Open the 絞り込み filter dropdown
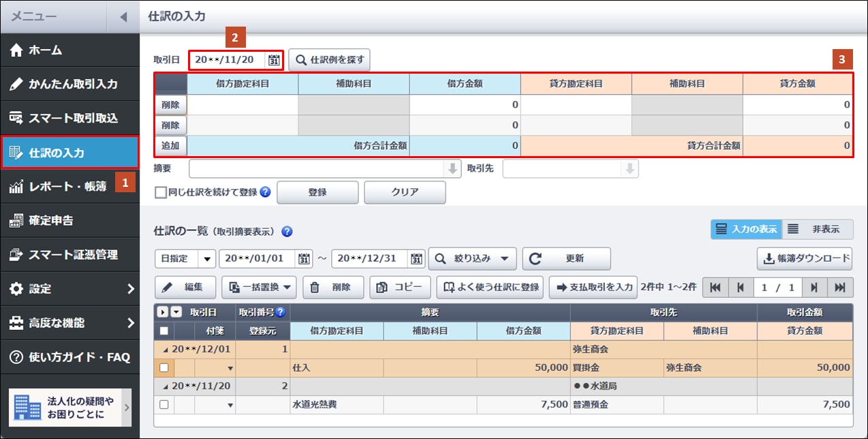Screen dimensions: 868x439 point(471,259)
